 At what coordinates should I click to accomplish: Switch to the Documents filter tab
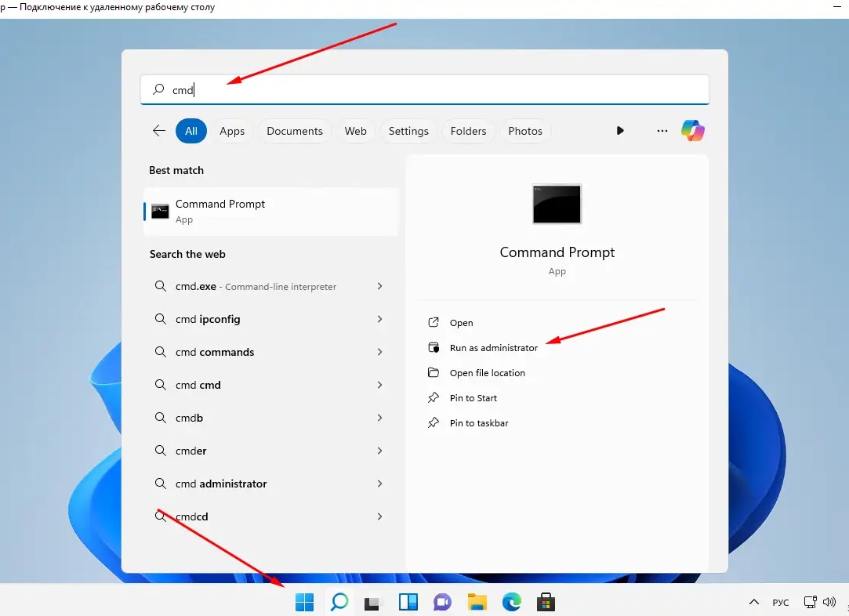tap(295, 131)
